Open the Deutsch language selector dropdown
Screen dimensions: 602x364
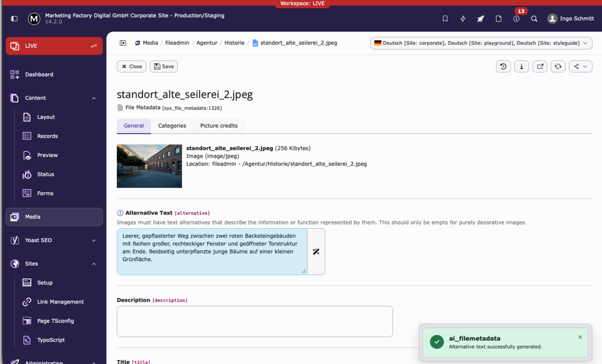(x=481, y=43)
